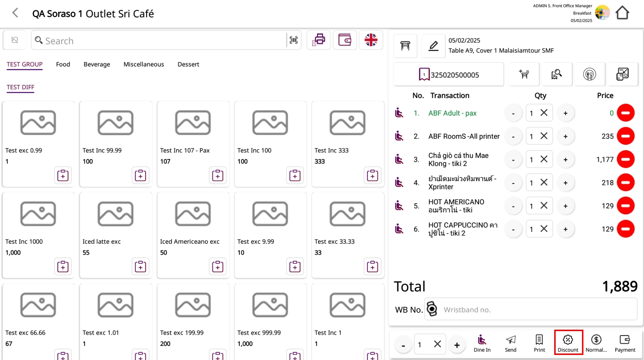This screenshot has height=360, width=644.
Task: Click the wallet icon beside the printer
Action: [x=345, y=40]
